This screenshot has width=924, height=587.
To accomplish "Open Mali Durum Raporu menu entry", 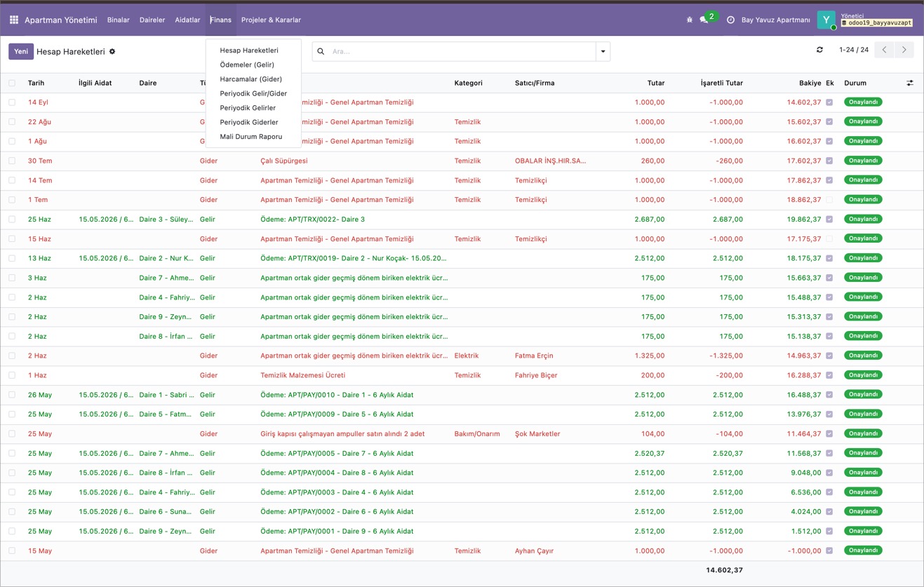I will [251, 137].
